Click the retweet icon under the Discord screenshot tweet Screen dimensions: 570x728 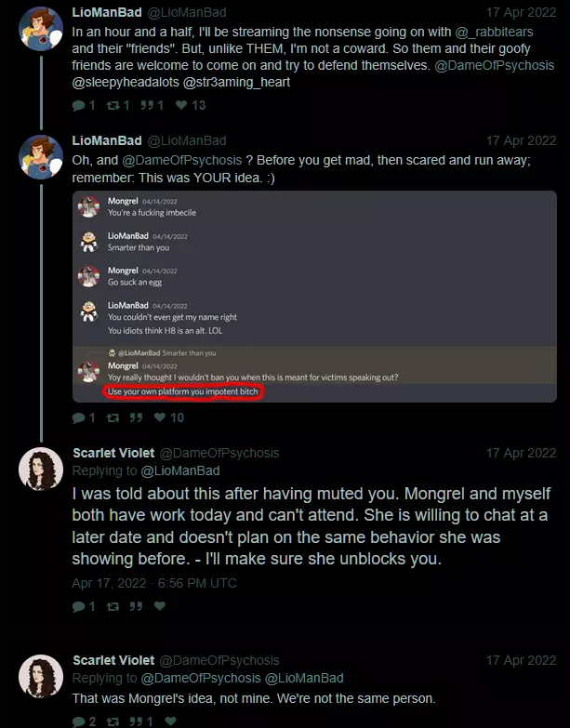tap(114, 418)
